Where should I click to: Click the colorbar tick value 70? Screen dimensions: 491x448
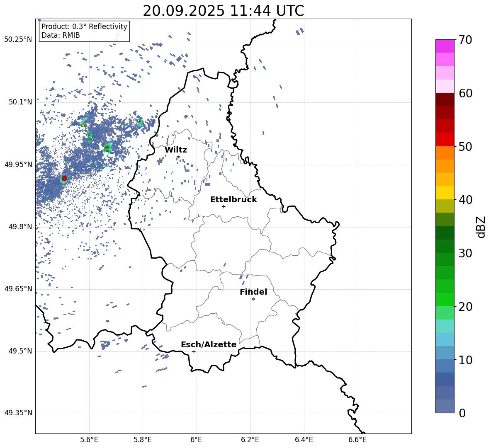(465, 40)
